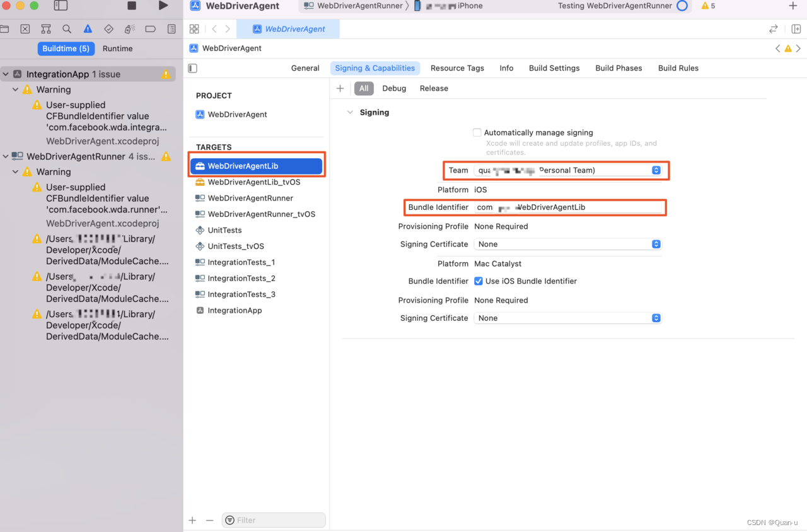Select the Signing & Capabilities tab

(x=375, y=68)
